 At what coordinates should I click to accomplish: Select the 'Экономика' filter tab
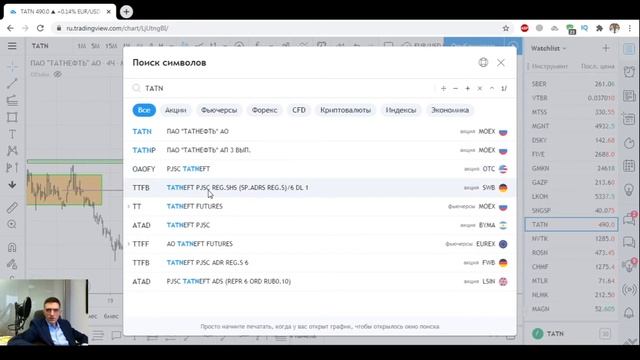tap(450, 110)
